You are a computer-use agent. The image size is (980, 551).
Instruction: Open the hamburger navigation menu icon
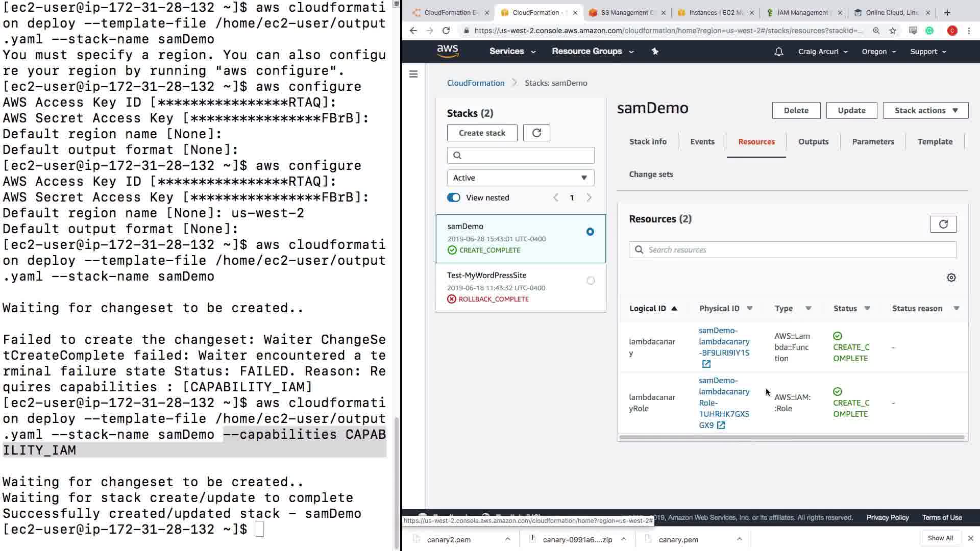click(x=413, y=74)
